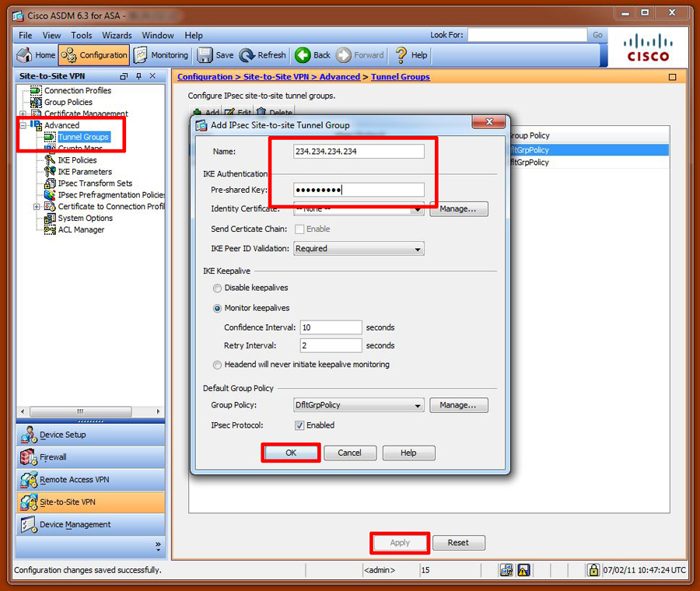This screenshot has height=591, width=700.
Task: Click the Device Management panel icon
Action: (x=29, y=524)
